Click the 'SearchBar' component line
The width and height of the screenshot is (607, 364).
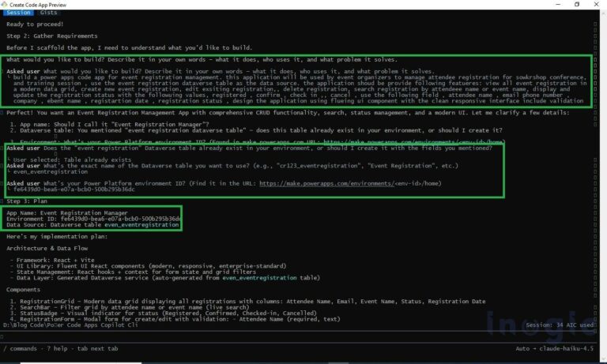[130, 307]
